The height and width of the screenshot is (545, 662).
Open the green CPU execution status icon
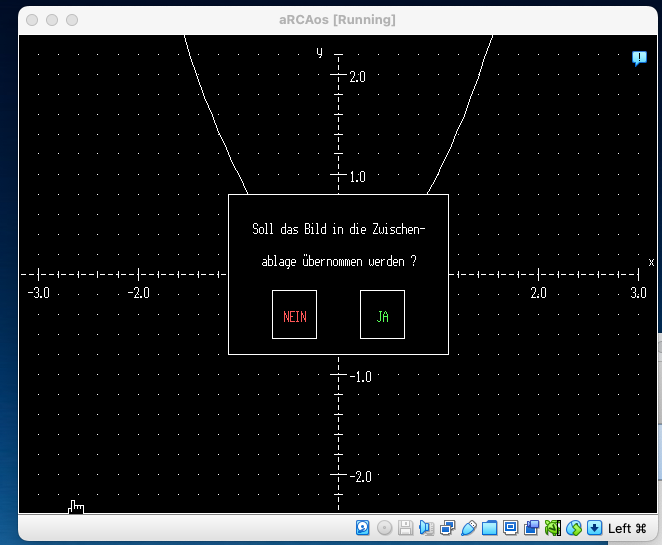(x=552, y=527)
